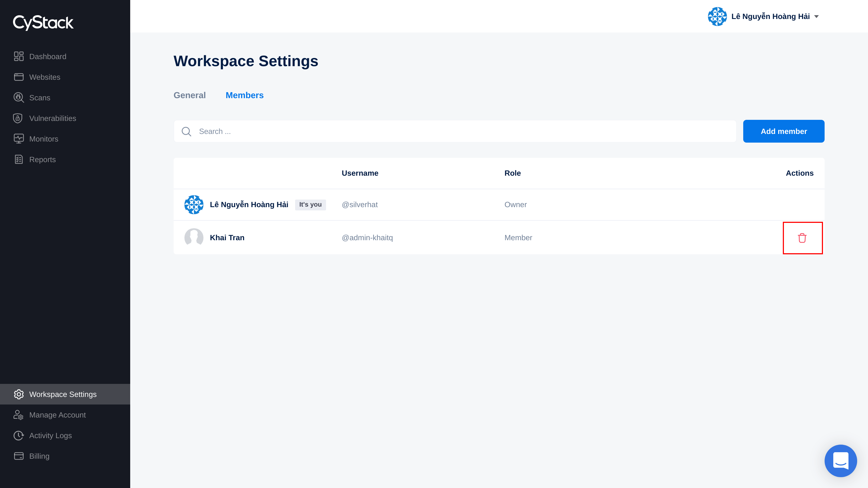868x488 pixels.
Task: Click the Monitors icon in sidebar
Action: 18,139
